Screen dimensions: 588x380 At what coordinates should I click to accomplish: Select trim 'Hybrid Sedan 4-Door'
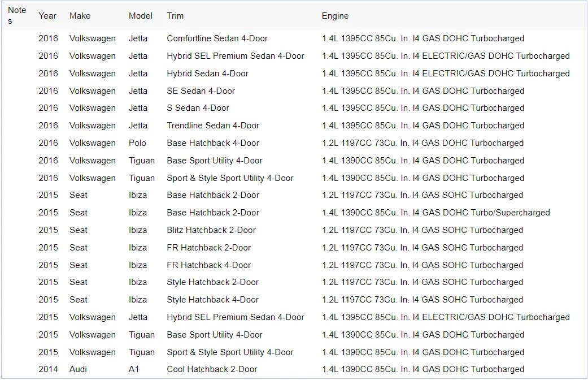pos(207,73)
